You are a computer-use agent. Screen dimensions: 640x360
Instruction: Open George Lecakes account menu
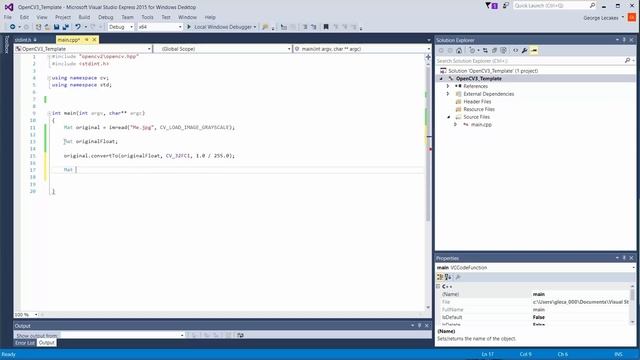[x=604, y=18]
